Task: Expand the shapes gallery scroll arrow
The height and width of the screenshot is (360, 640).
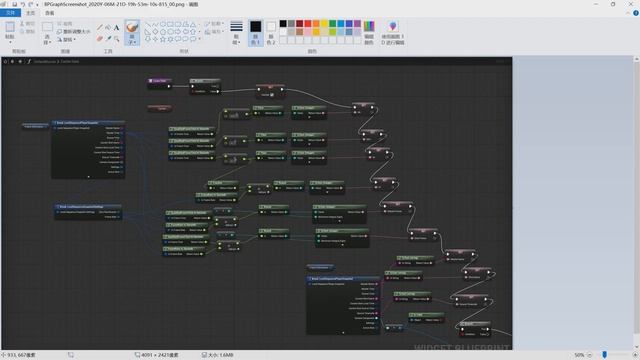Action: (x=199, y=39)
